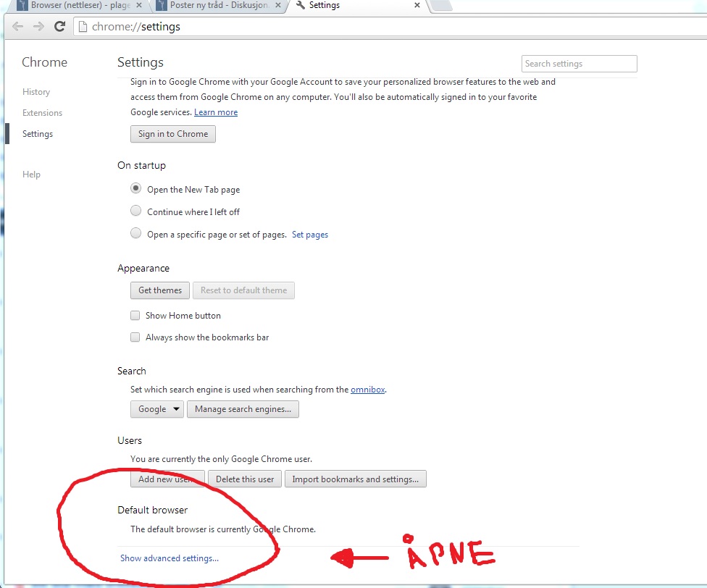Enable Always show the bookmarks bar
This screenshot has width=707, height=588.
pos(135,337)
